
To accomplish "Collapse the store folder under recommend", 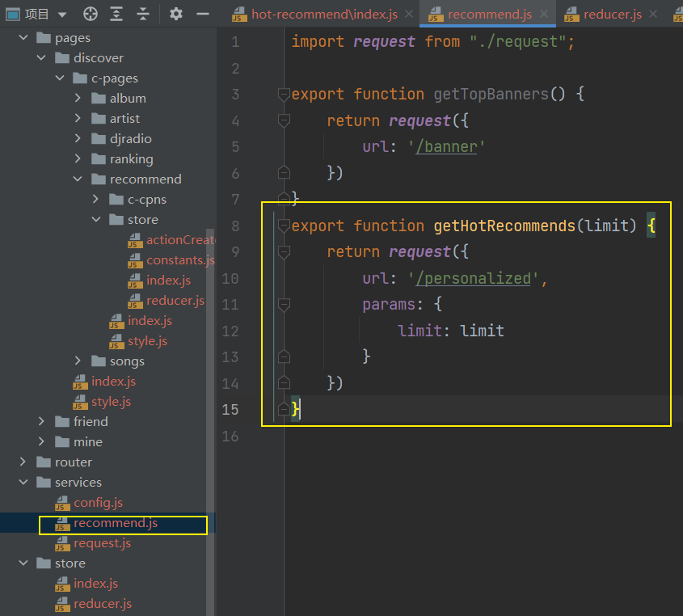I will point(96,219).
